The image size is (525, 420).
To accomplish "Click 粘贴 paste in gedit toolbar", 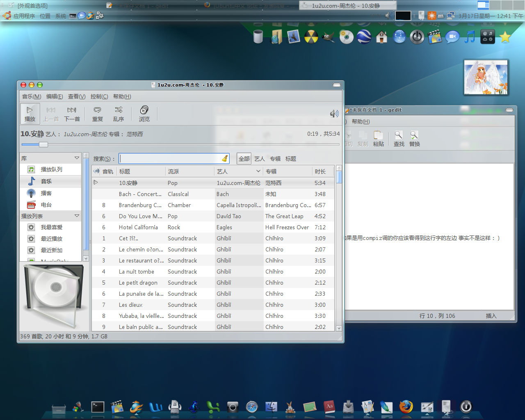I will (379, 139).
